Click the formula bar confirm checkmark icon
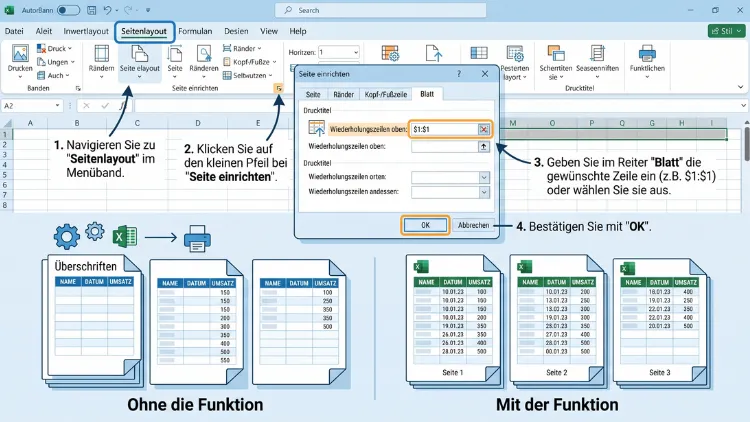Screen dimensions: 750x422 click(x=105, y=106)
